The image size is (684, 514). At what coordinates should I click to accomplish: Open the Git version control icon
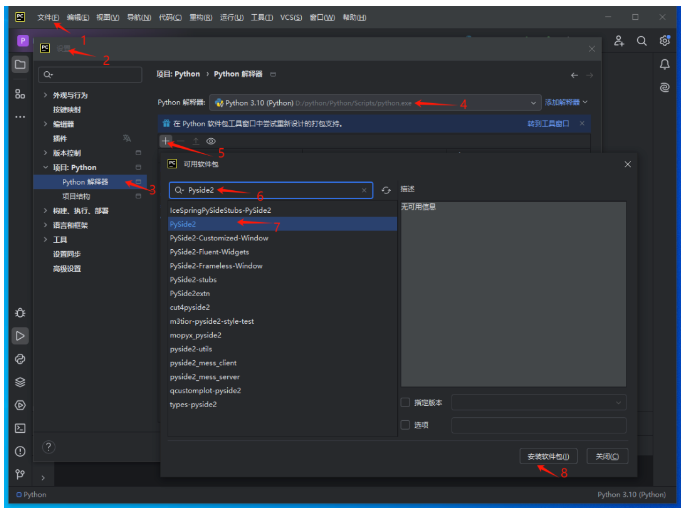(20, 474)
